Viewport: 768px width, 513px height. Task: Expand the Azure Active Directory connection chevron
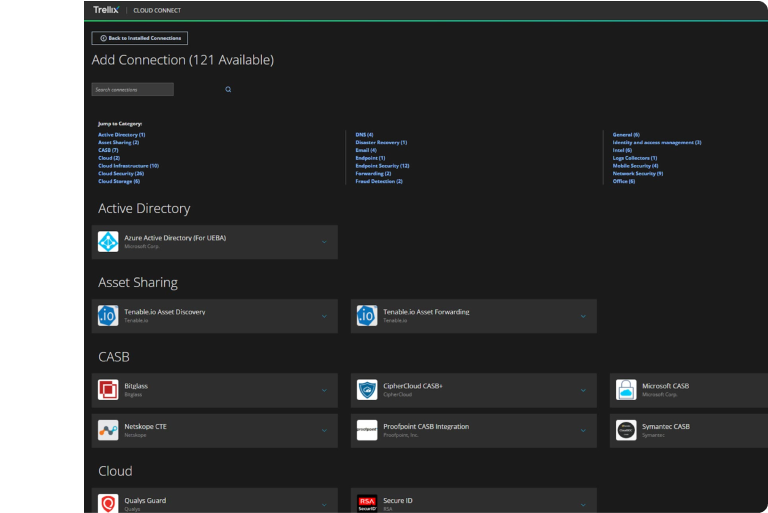pos(324,242)
